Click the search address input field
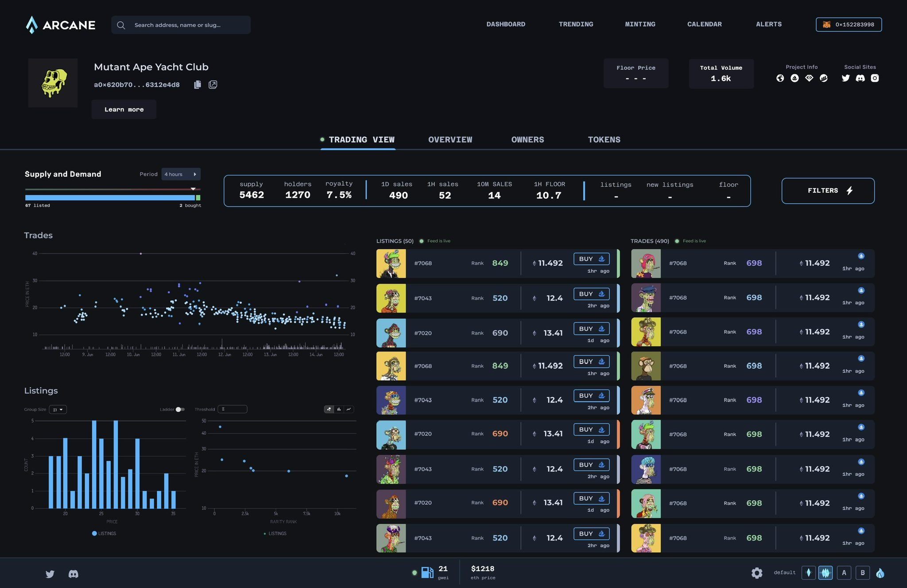 (x=181, y=25)
